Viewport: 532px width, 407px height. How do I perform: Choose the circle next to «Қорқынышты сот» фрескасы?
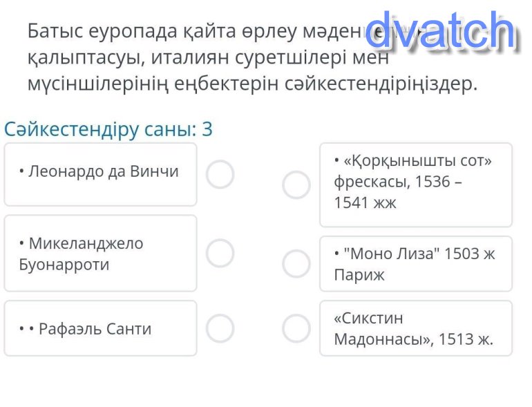click(x=296, y=184)
